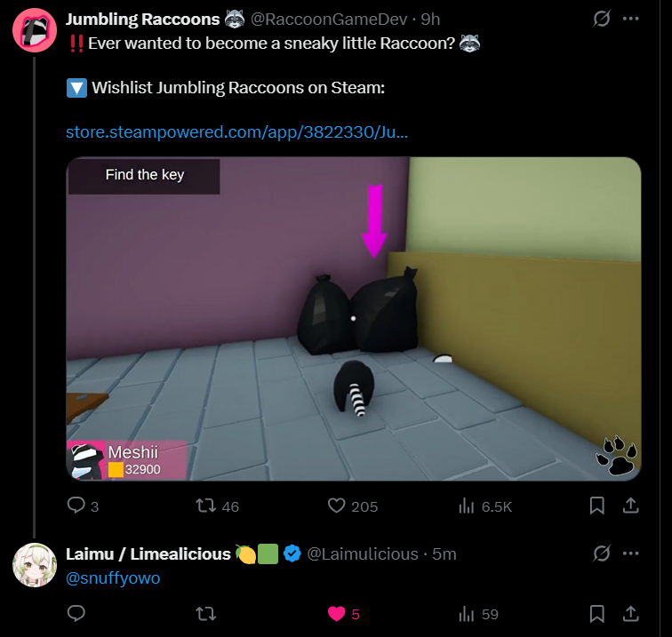
Task: Open more options on Laimu's reply
Action: [x=630, y=553]
